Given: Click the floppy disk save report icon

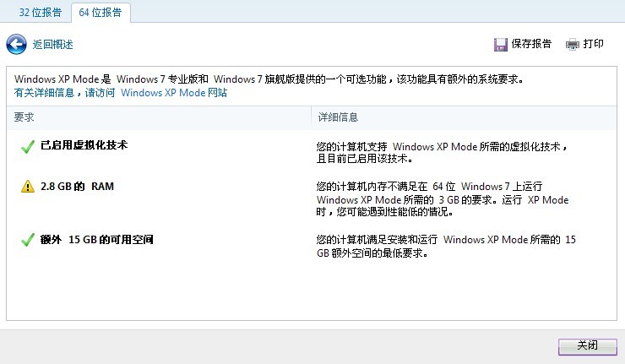Looking at the screenshot, I should coord(500,44).
